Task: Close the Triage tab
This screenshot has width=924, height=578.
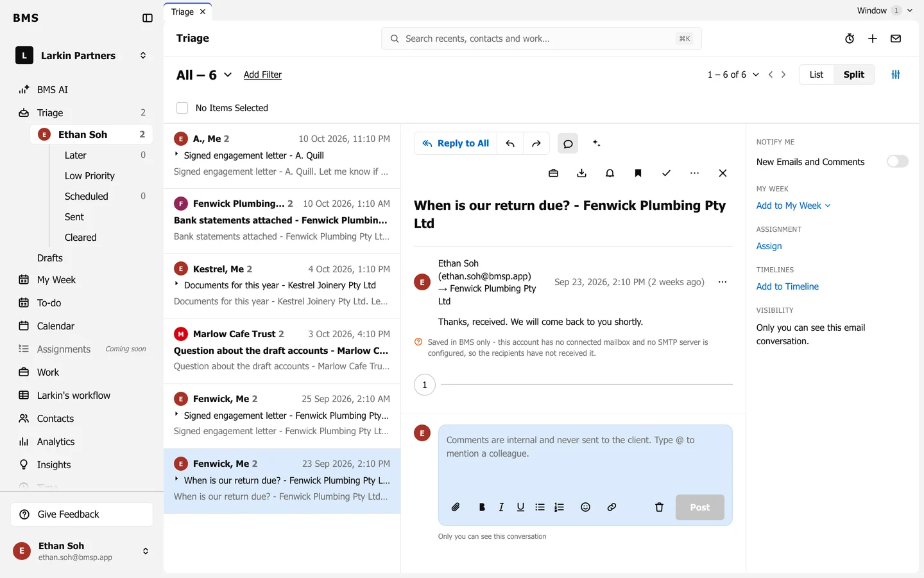Action: pos(203,12)
